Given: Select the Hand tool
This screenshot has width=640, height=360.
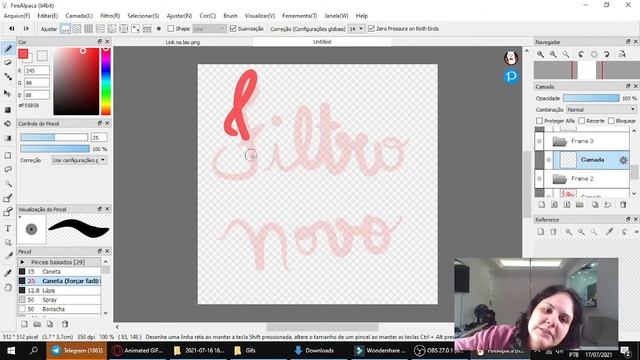Looking at the screenshot, I should click(x=8, y=288).
